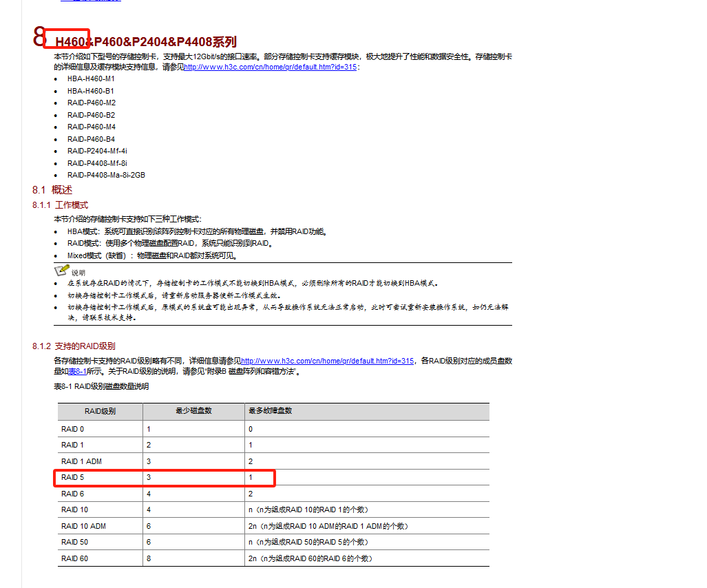The image size is (707, 588).
Task: Select the RAID 0 table cell
Action: [100, 429]
